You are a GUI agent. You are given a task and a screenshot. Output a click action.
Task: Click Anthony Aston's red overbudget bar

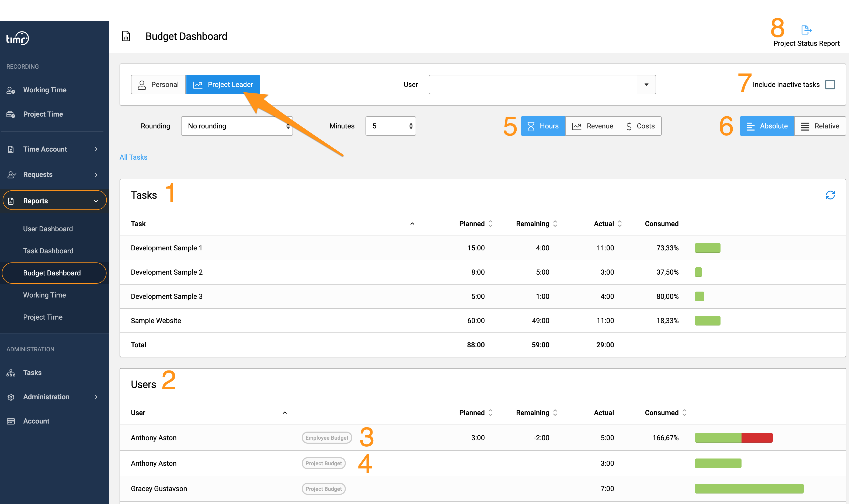757,438
